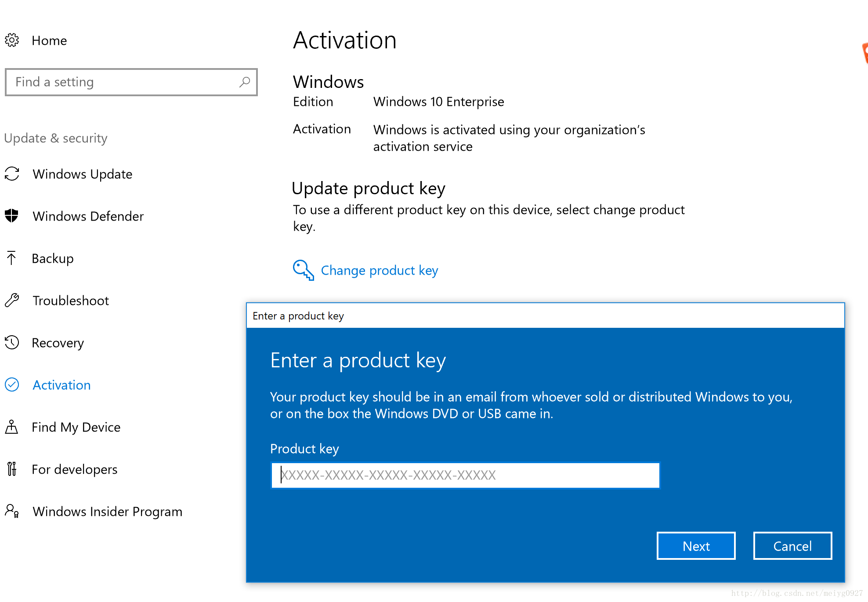Click the Activation checkmark circle icon

pyautogui.click(x=12, y=384)
